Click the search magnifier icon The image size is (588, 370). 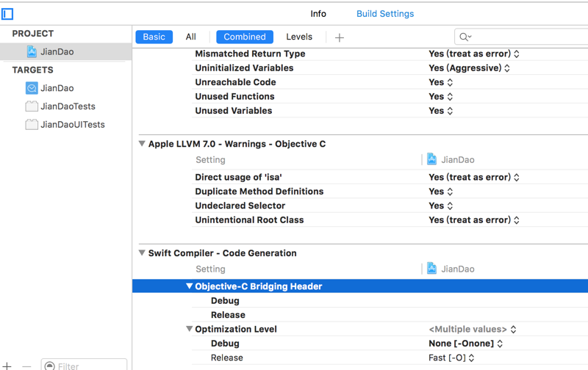[465, 37]
